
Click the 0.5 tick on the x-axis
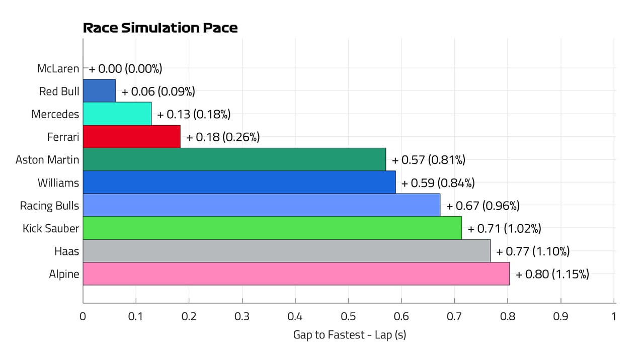(348, 316)
